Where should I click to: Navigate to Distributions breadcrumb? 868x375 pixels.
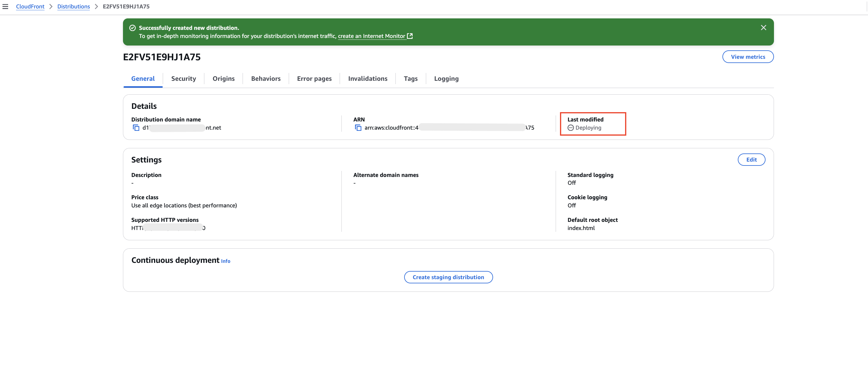[74, 6]
